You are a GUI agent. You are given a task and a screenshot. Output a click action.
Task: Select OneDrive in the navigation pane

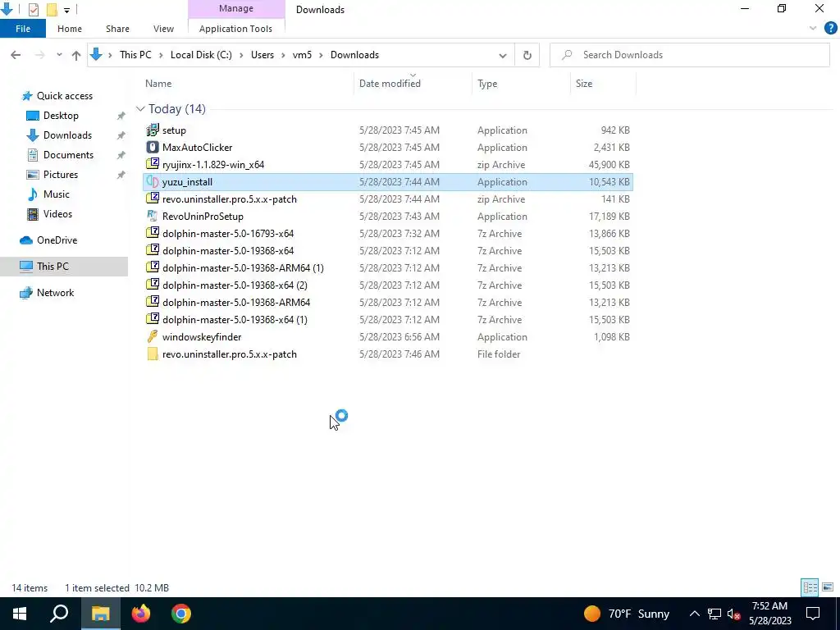pyautogui.click(x=57, y=240)
